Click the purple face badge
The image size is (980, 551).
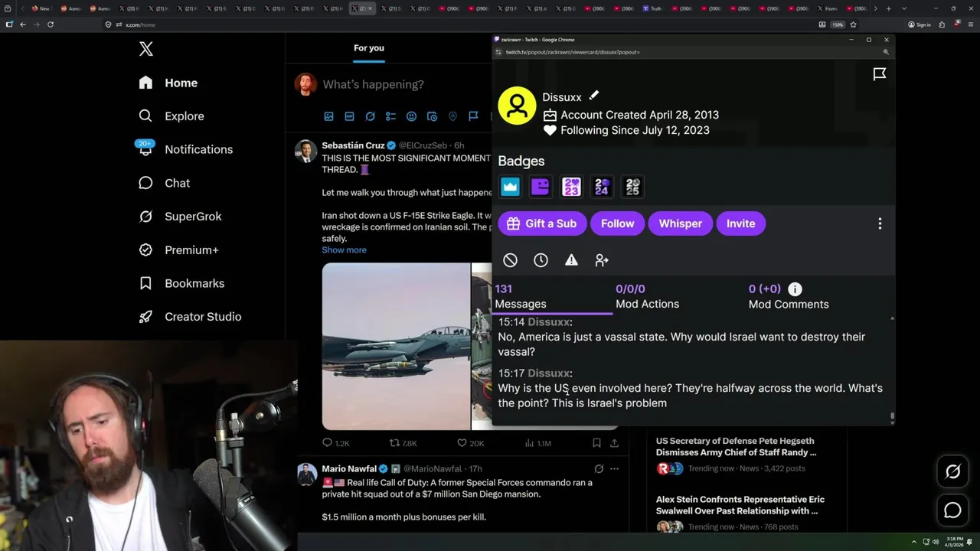click(541, 187)
